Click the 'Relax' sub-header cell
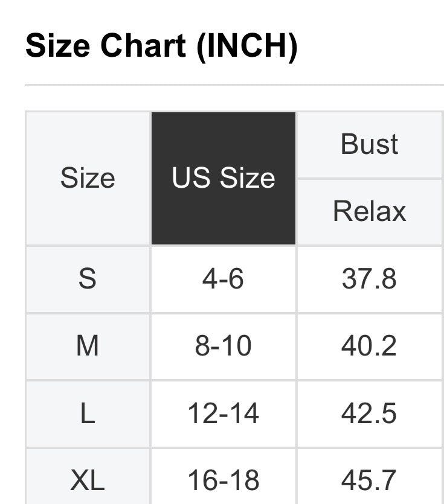This screenshot has width=444, height=504. 370,212
